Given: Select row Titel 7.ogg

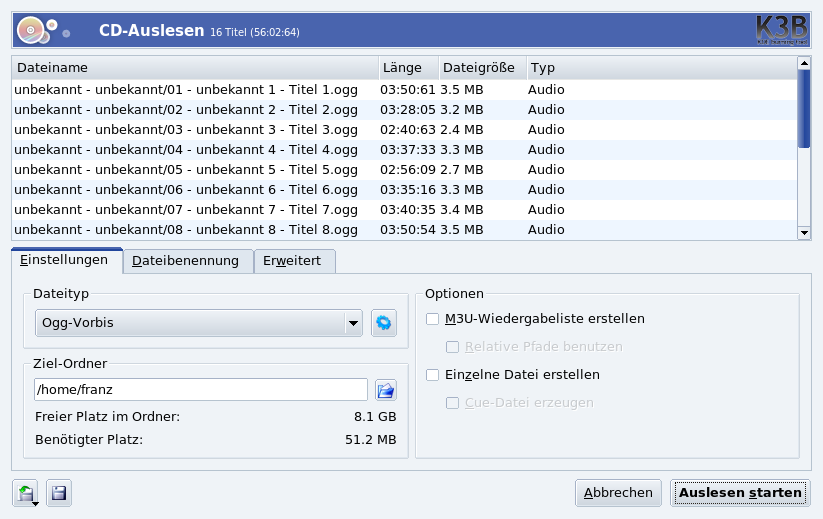Looking at the screenshot, I should point(404,209).
